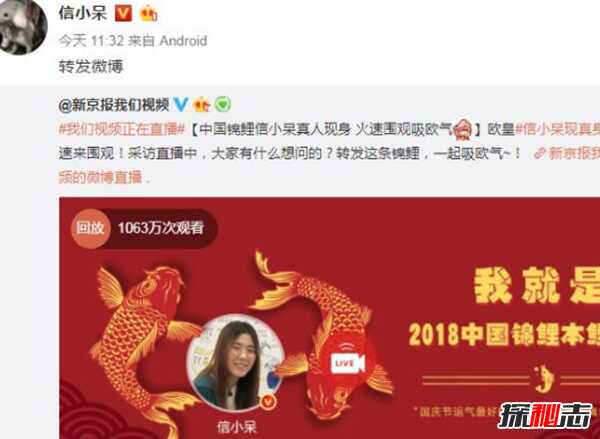Click the emoji face after 吸欧气

(x=463, y=129)
